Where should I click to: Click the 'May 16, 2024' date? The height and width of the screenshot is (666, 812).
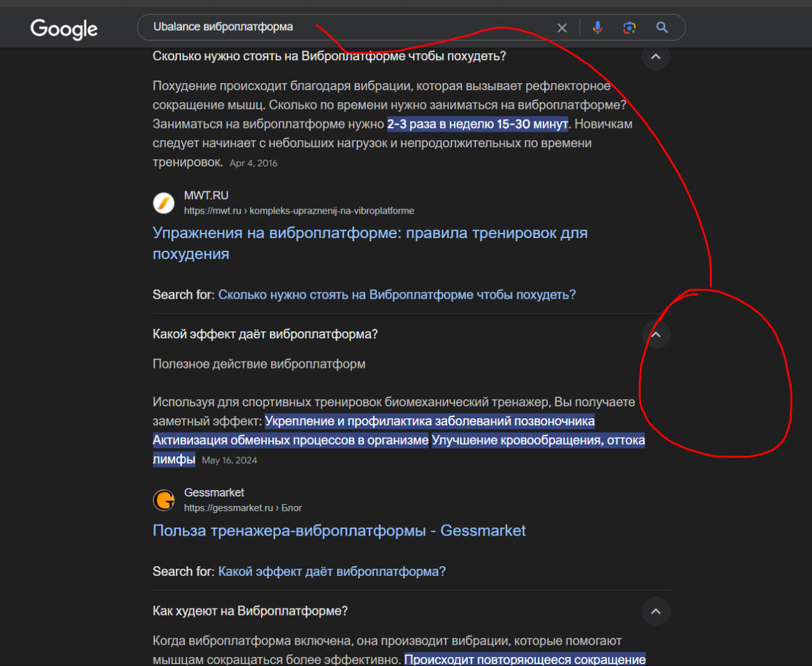pos(230,460)
